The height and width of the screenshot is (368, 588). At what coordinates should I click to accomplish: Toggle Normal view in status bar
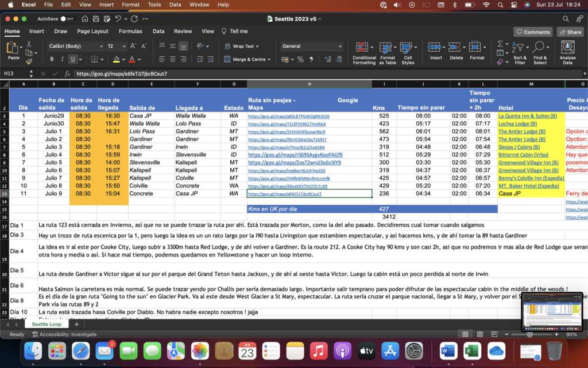pyautogui.click(x=465, y=334)
